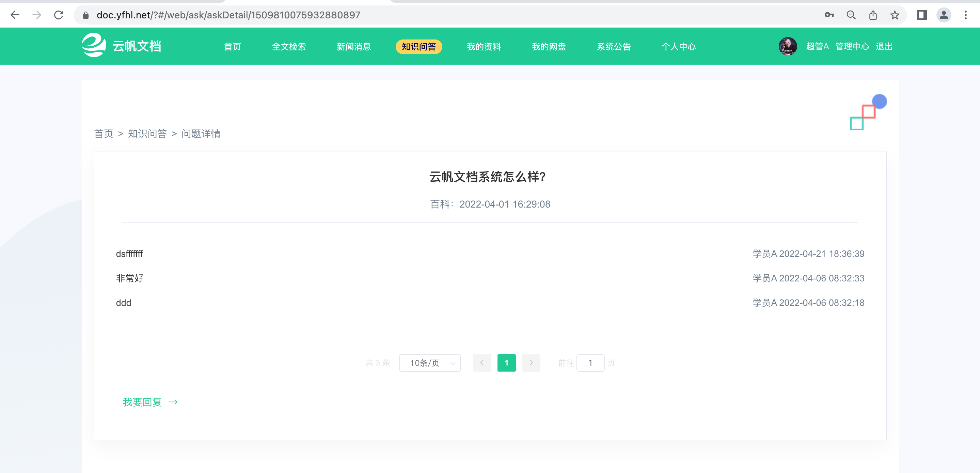Click the browser forward arrow
The width and height of the screenshot is (980, 473).
coord(37,15)
